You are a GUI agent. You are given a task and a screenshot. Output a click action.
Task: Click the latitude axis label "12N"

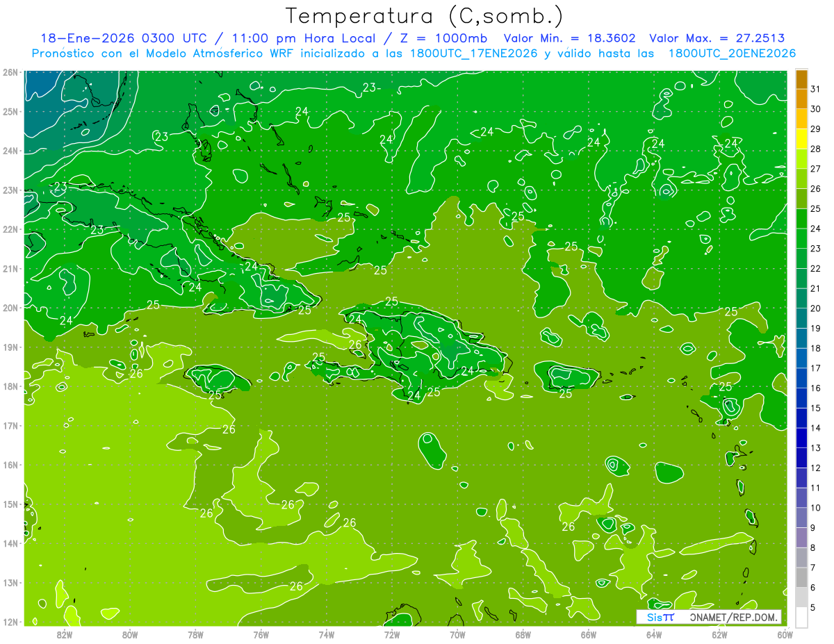pos(10,622)
